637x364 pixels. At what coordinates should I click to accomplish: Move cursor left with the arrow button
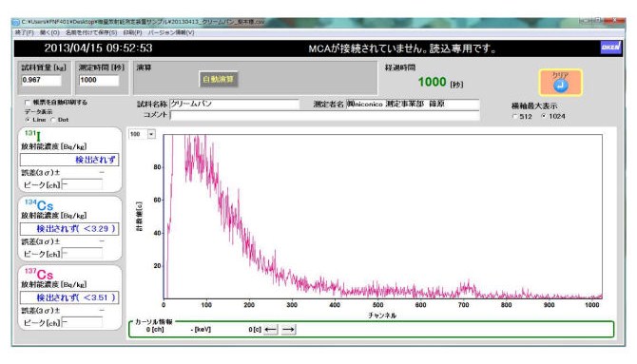(x=271, y=329)
